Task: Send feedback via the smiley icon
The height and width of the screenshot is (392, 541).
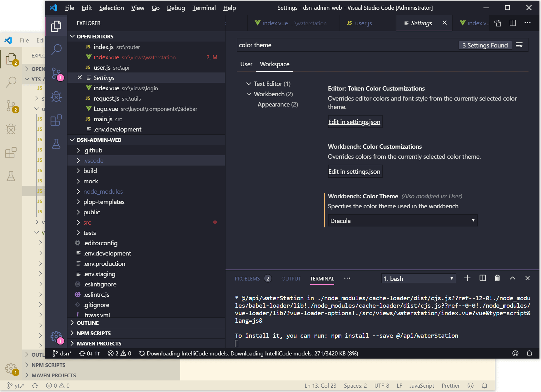Action: point(515,353)
